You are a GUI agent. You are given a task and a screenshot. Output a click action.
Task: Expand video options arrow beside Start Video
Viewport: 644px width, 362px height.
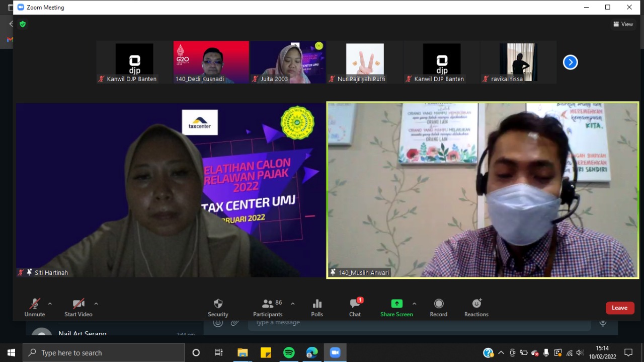pos(96,304)
